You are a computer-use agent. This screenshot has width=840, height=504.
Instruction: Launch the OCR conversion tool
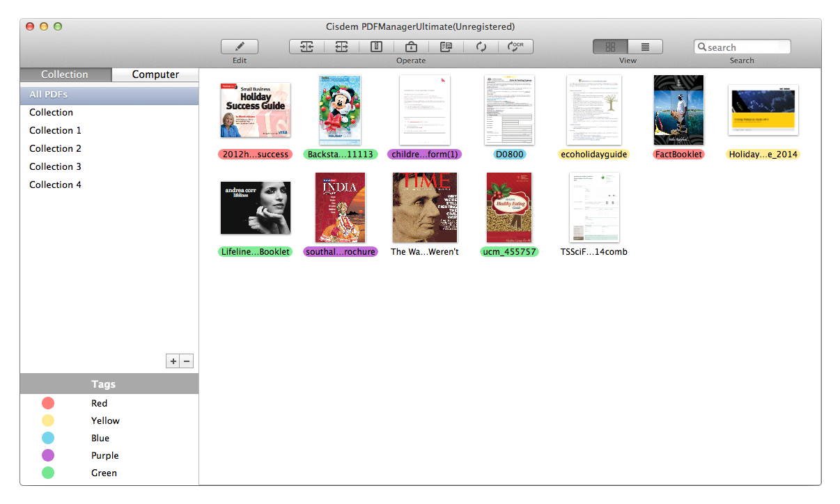point(516,47)
